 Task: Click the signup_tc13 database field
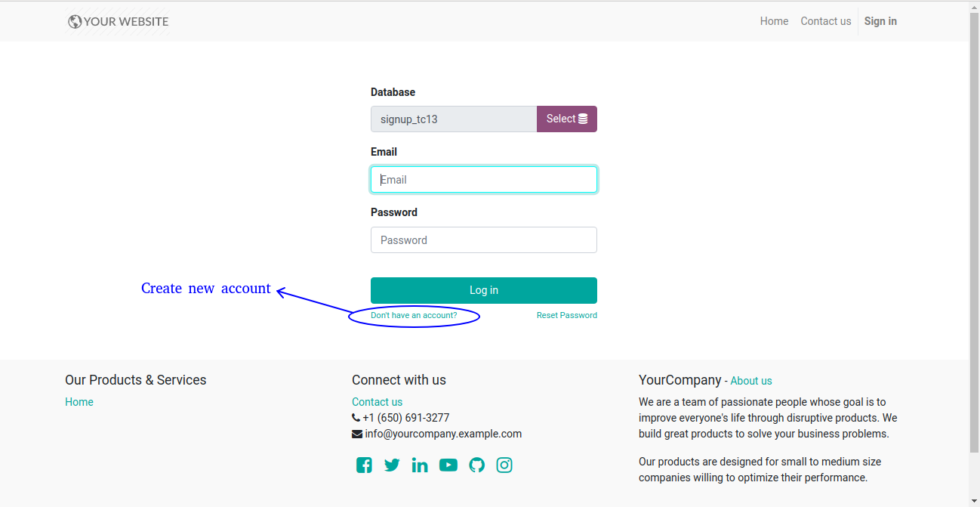(454, 119)
